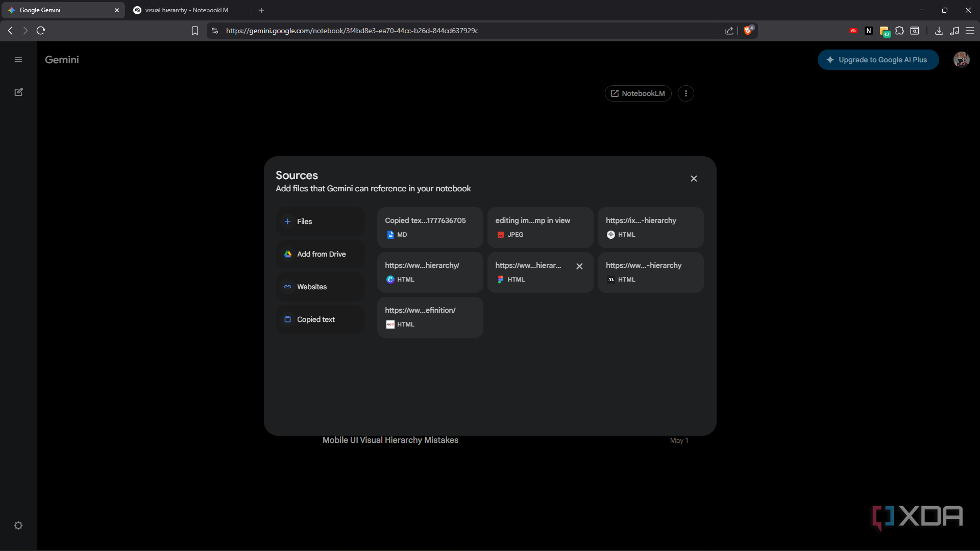Open the settings gear icon in the sidebar
The width and height of the screenshot is (980, 551).
tap(18, 525)
